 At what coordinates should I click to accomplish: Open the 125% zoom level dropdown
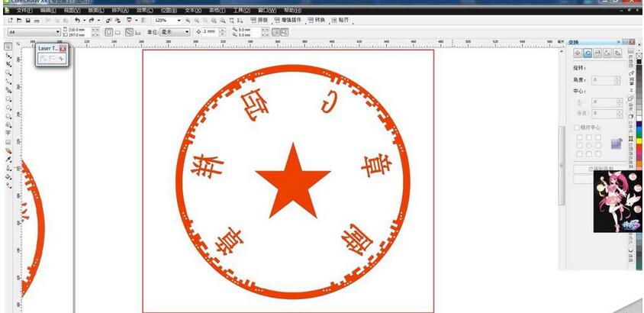(179, 20)
